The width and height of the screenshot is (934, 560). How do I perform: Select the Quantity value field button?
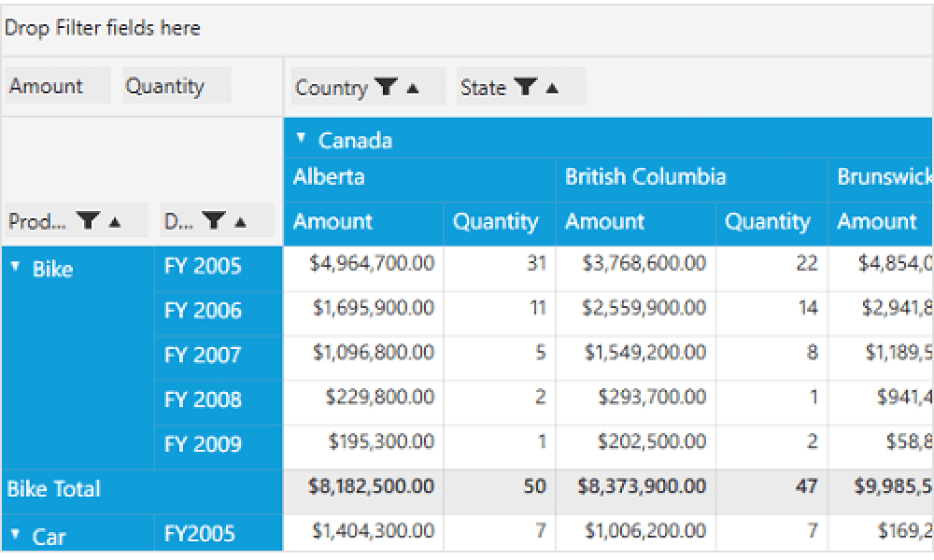[x=165, y=86]
